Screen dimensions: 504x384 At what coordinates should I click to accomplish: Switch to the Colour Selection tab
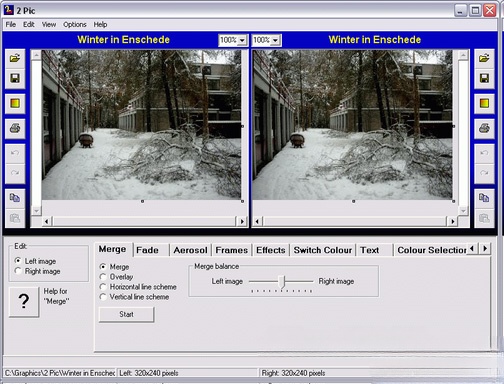click(431, 250)
